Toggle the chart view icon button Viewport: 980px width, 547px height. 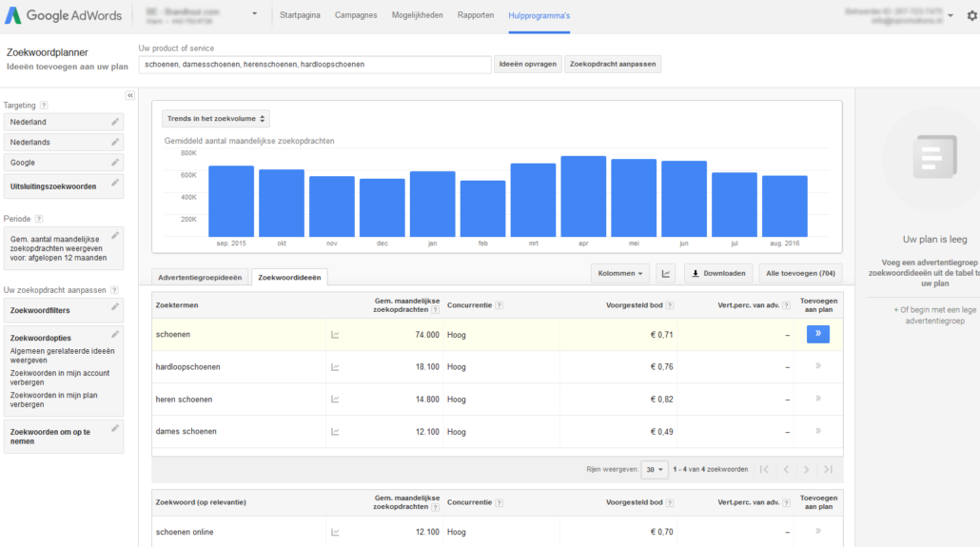[666, 273]
